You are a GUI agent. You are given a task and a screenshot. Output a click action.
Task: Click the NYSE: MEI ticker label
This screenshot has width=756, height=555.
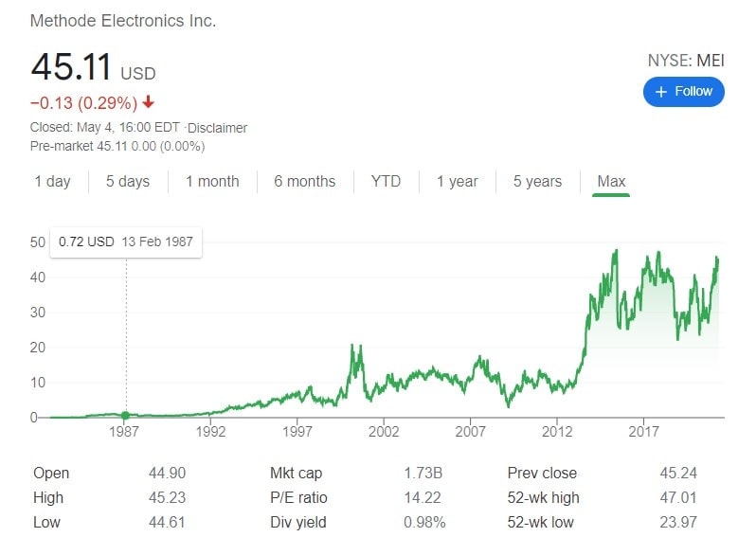point(685,61)
